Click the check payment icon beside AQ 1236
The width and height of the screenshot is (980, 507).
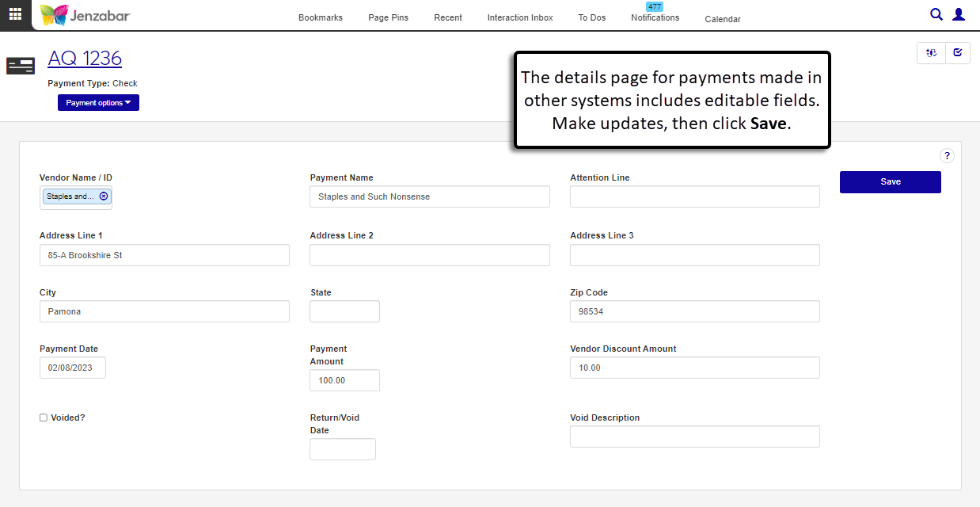click(x=21, y=66)
